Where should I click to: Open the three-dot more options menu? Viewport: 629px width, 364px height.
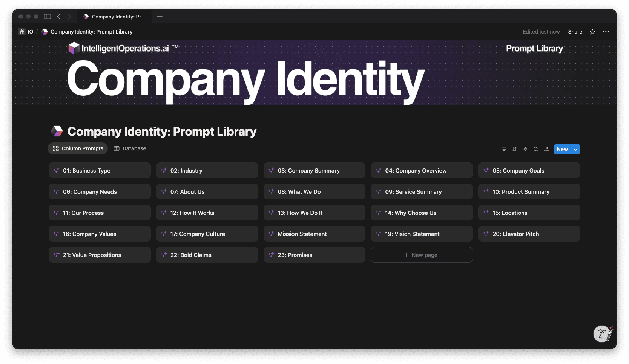click(606, 32)
